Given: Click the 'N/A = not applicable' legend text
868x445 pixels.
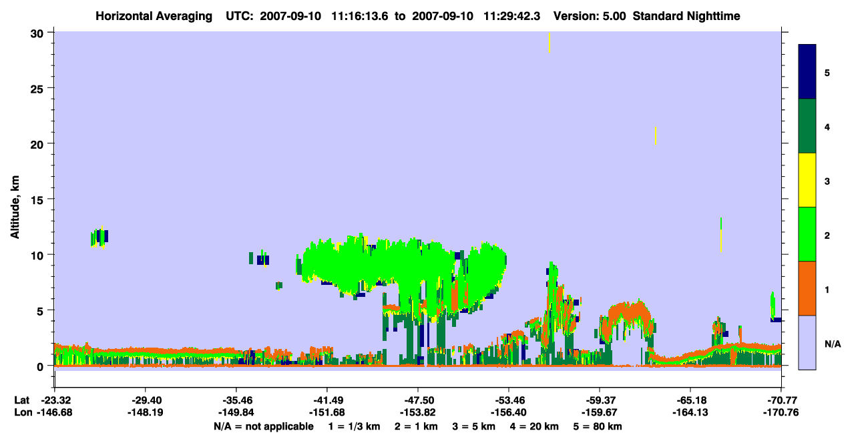Looking at the screenshot, I should click(263, 426).
